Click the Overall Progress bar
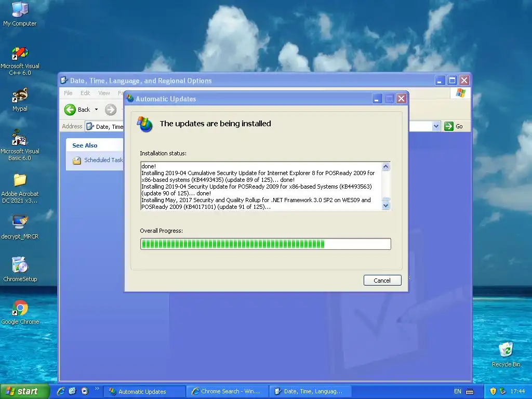 [x=265, y=244]
